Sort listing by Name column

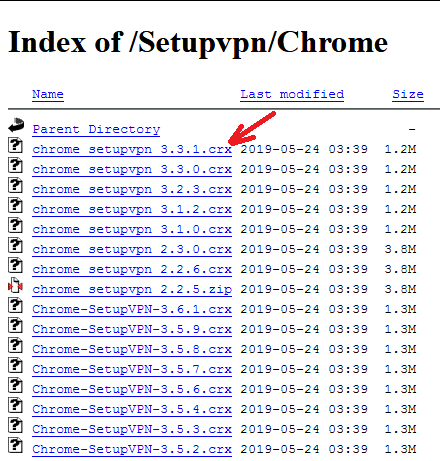click(x=48, y=95)
